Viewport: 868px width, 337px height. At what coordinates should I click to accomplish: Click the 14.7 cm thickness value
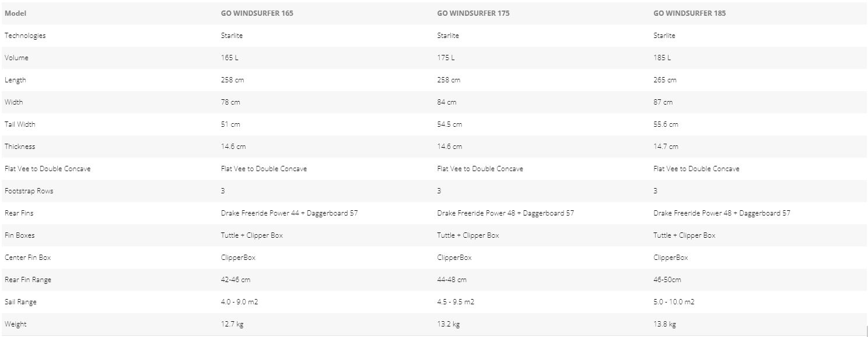point(666,147)
